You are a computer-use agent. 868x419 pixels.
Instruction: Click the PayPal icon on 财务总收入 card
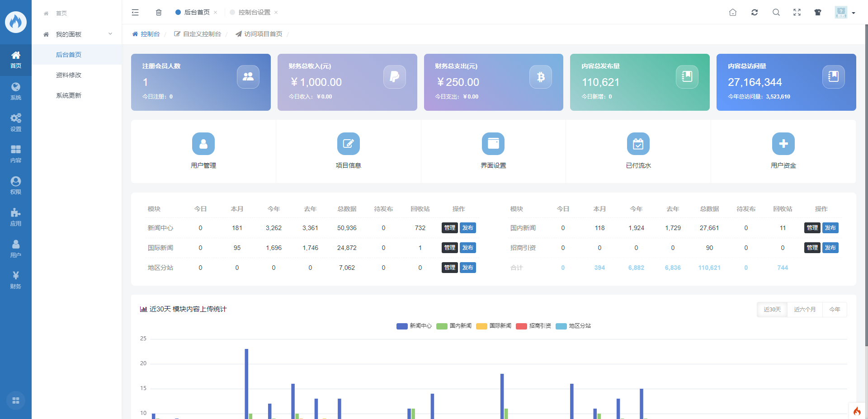coord(395,77)
